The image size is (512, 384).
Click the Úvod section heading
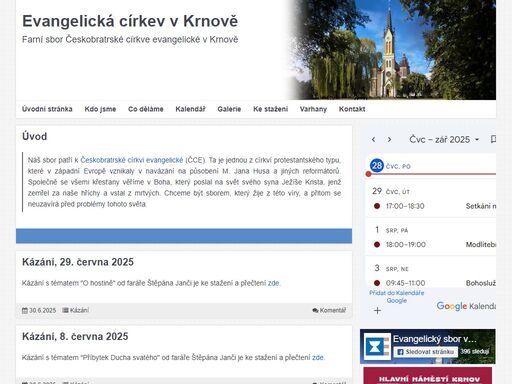(34, 136)
